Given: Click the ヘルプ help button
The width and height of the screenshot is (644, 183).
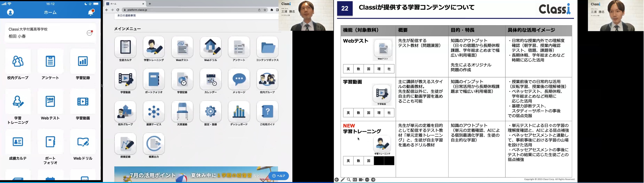Looking at the screenshot, I should click(x=279, y=176).
